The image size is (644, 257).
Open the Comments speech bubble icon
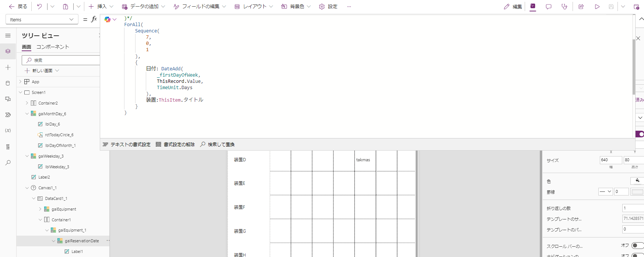click(549, 6)
